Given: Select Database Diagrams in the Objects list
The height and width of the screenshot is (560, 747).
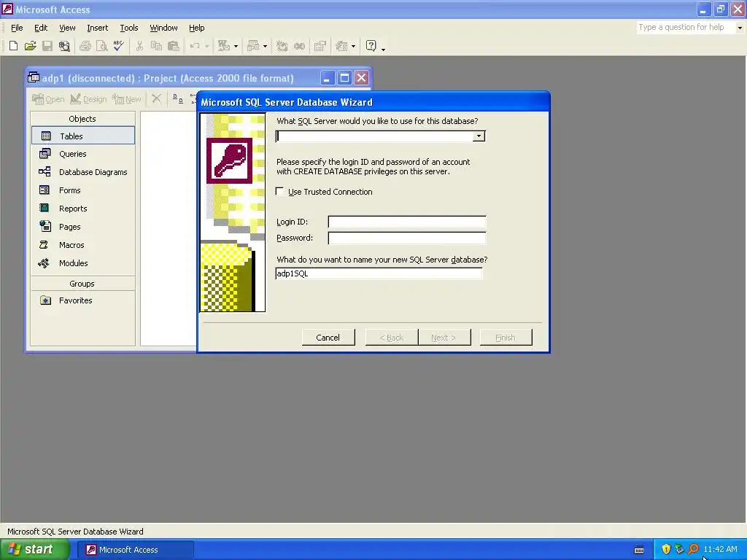Looking at the screenshot, I should [83, 172].
